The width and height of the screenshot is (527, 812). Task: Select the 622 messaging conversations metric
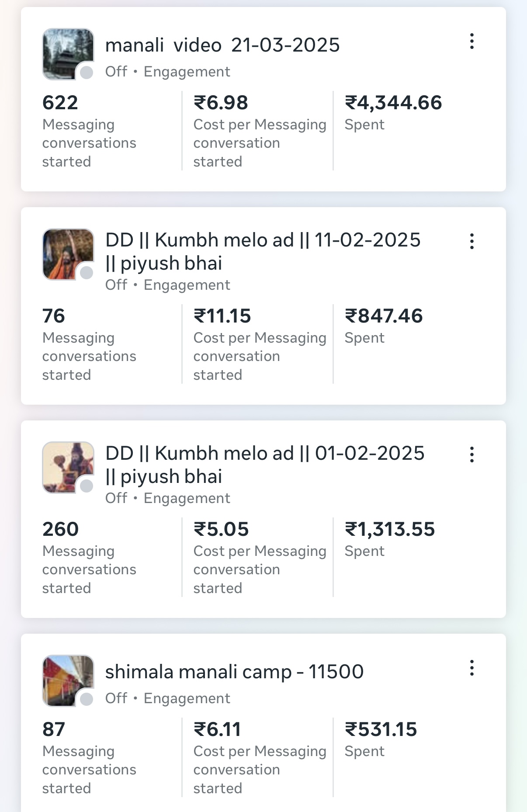tap(60, 103)
